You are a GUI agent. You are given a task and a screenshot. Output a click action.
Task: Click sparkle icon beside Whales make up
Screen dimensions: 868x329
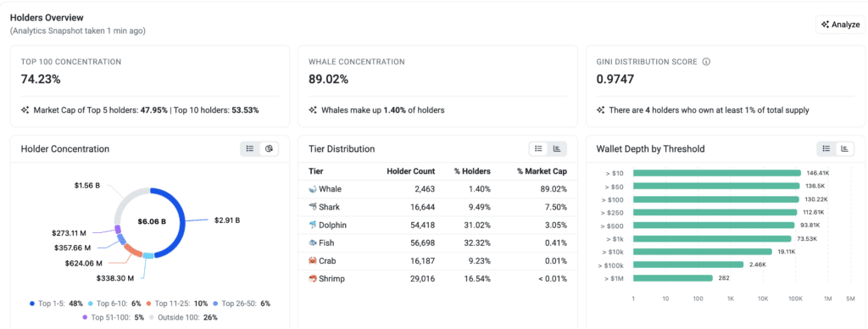[313, 110]
